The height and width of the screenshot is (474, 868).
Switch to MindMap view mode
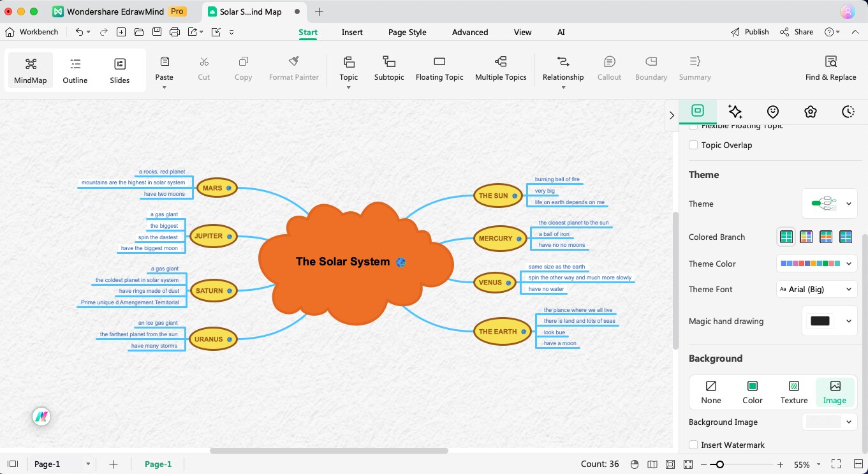pos(31,70)
